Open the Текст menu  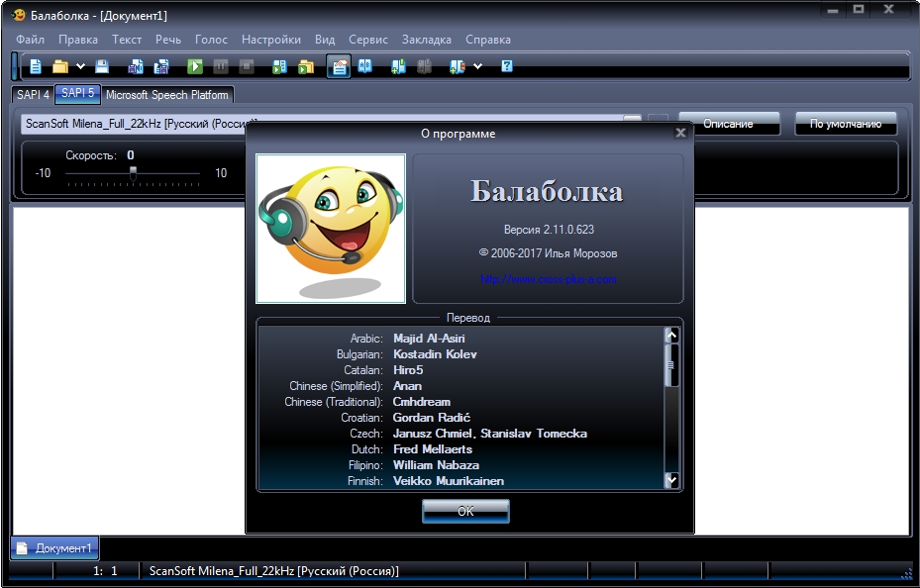(127, 40)
